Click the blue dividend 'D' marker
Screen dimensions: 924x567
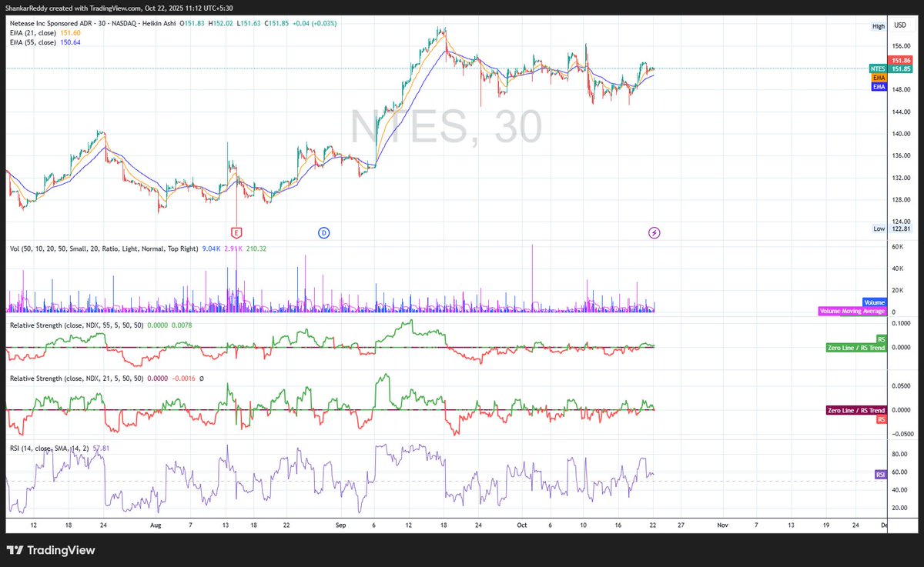(x=323, y=232)
